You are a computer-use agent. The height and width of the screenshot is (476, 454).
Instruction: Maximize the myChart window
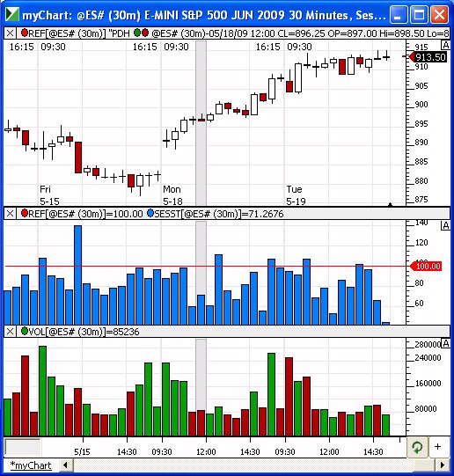419,14
